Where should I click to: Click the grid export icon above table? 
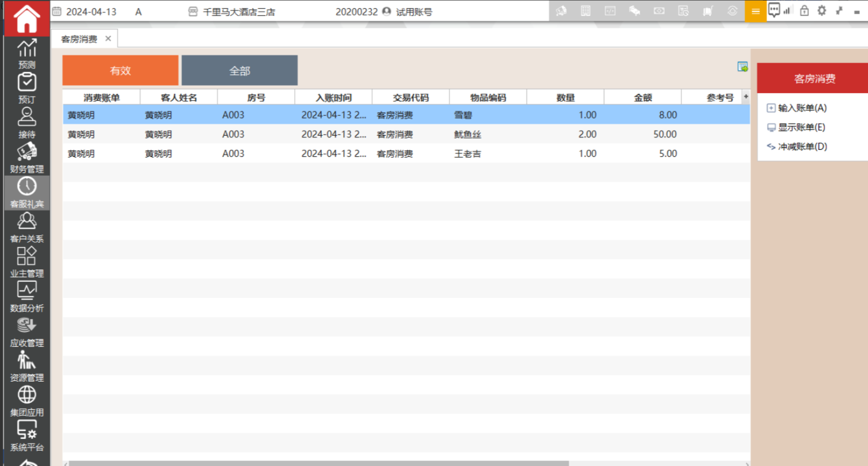(742, 67)
